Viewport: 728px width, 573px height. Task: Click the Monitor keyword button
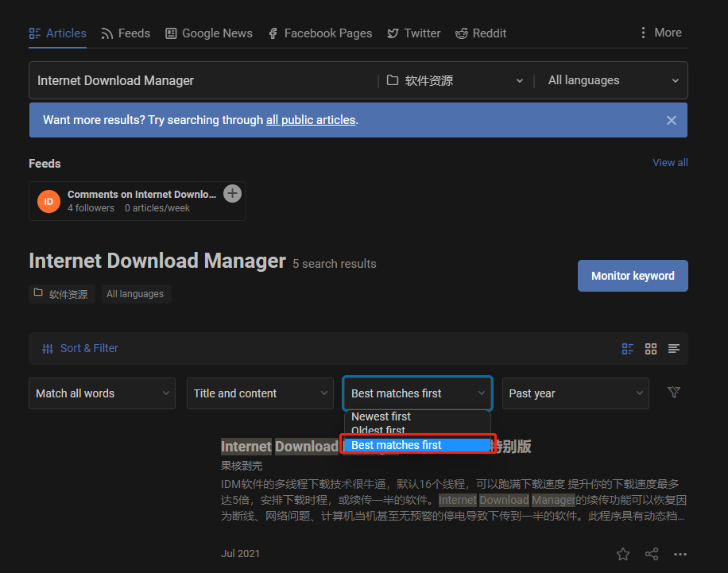point(633,276)
